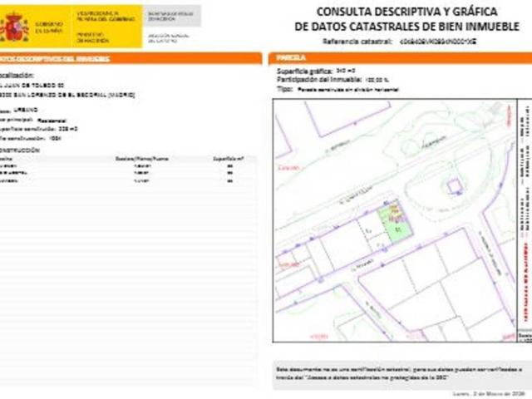
Task: Click the small square building outline on map
Action: coord(455,187)
